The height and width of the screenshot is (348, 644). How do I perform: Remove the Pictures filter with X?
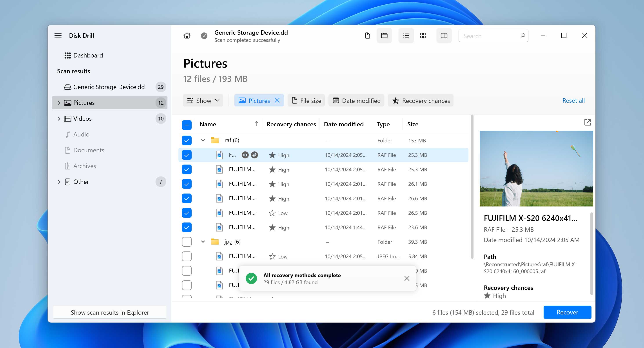(x=277, y=100)
